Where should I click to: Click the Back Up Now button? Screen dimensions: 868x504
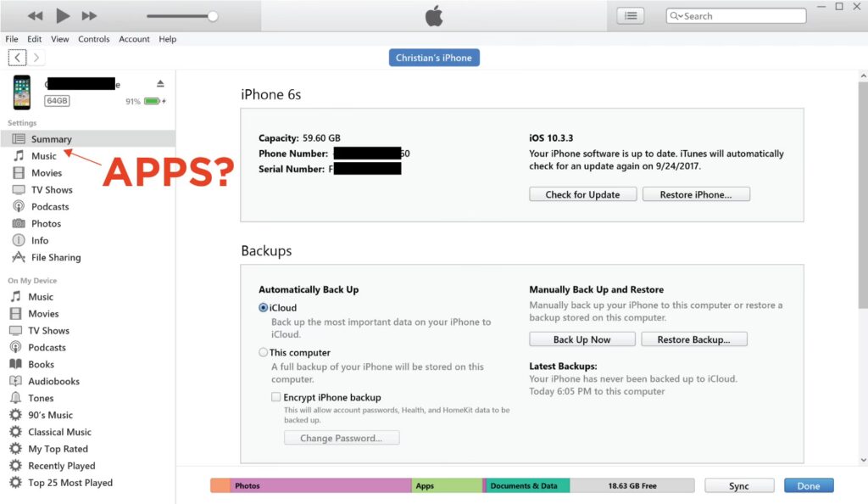coord(581,339)
